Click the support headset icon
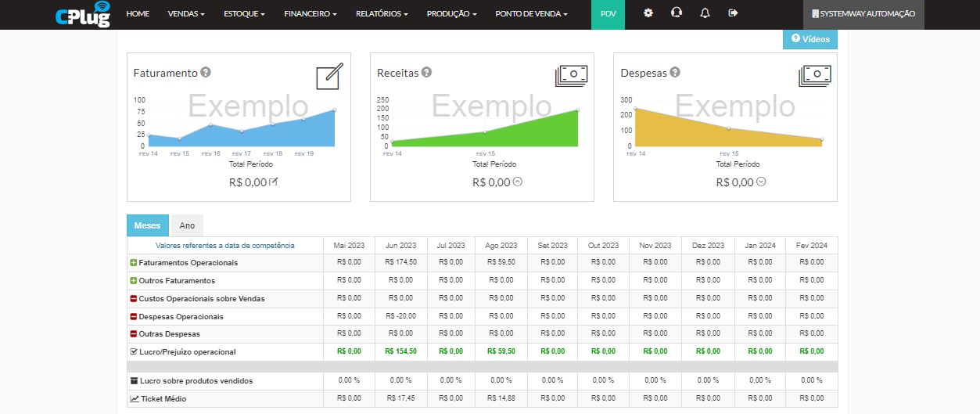 (x=677, y=13)
